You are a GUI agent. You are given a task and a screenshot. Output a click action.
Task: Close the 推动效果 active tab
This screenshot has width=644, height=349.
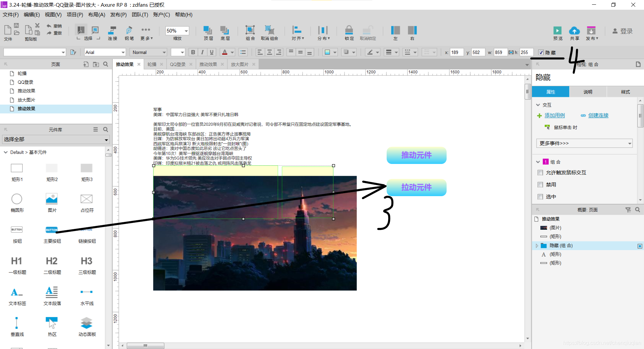139,64
